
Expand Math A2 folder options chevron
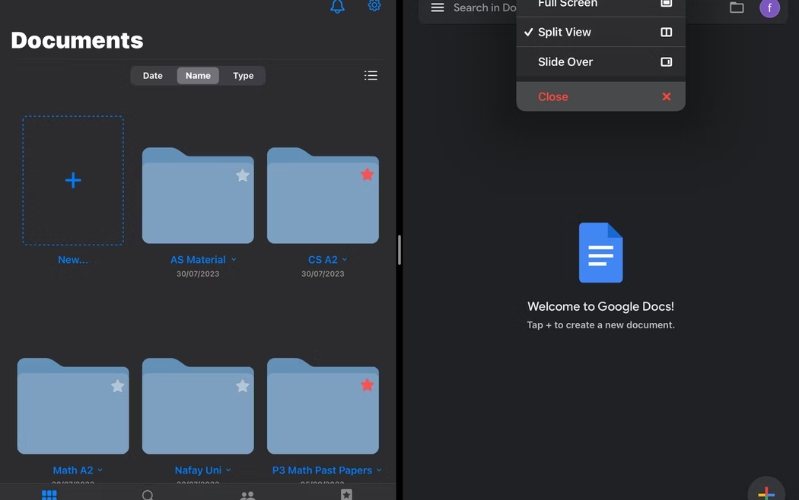100,470
